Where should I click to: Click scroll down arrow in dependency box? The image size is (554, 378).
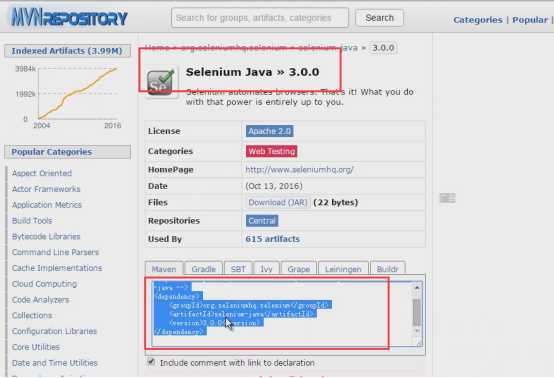[x=417, y=330]
